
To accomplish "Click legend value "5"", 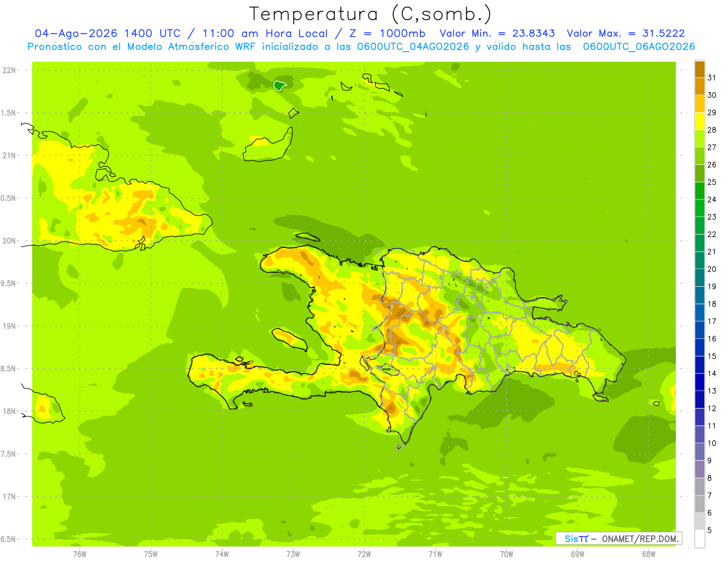I will coord(709,530).
